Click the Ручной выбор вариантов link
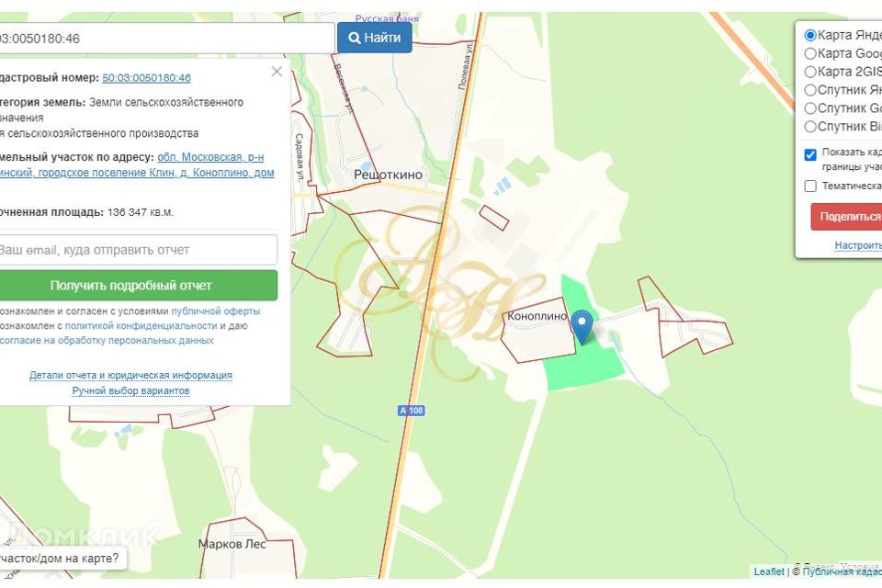 tap(130, 390)
